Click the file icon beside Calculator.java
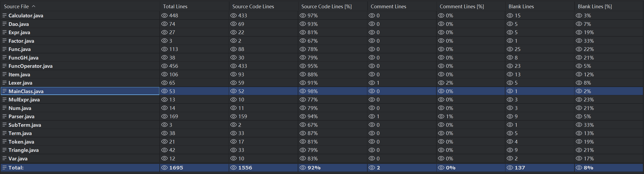The height and width of the screenshot is (174, 644). click(5, 15)
